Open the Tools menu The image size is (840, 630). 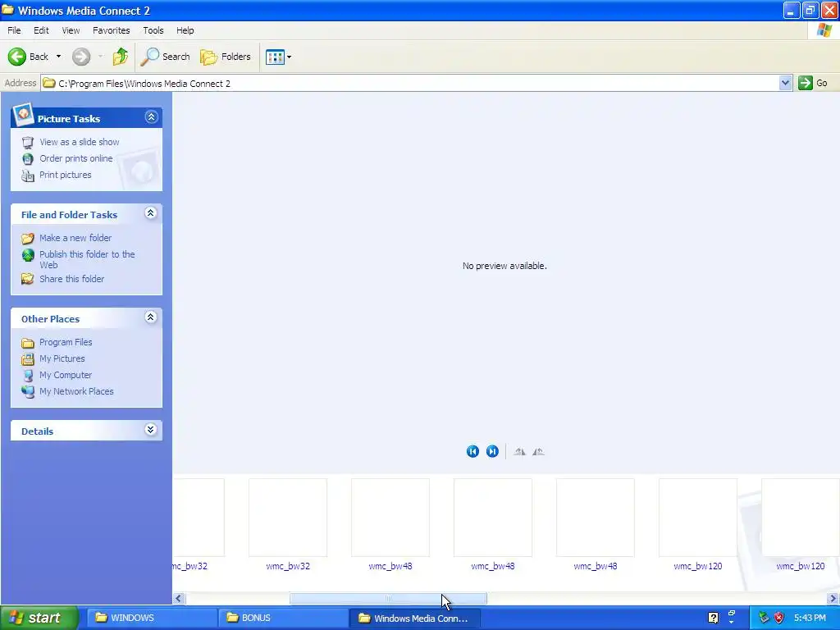pyautogui.click(x=153, y=30)
